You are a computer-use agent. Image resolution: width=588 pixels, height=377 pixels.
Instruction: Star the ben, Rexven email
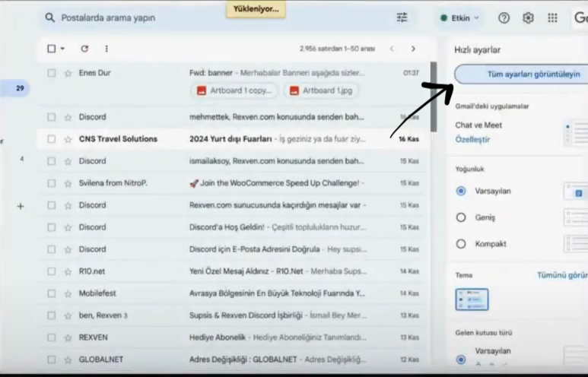tap(68, 315)
